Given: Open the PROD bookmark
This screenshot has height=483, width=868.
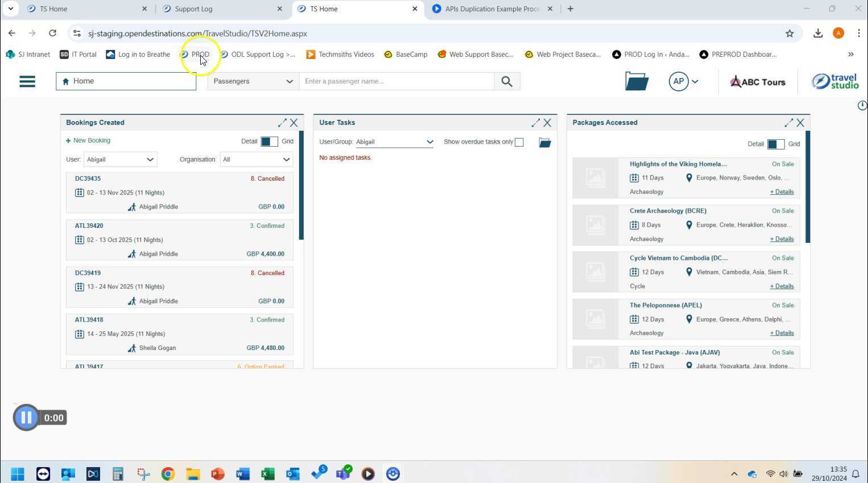Looking at the screenshot, I should [x=195, y=55].
